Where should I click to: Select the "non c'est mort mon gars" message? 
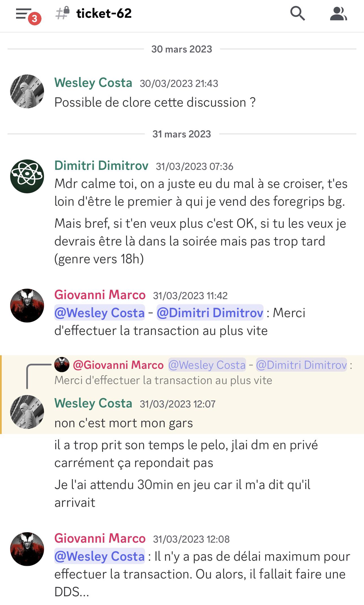[124, 423]
